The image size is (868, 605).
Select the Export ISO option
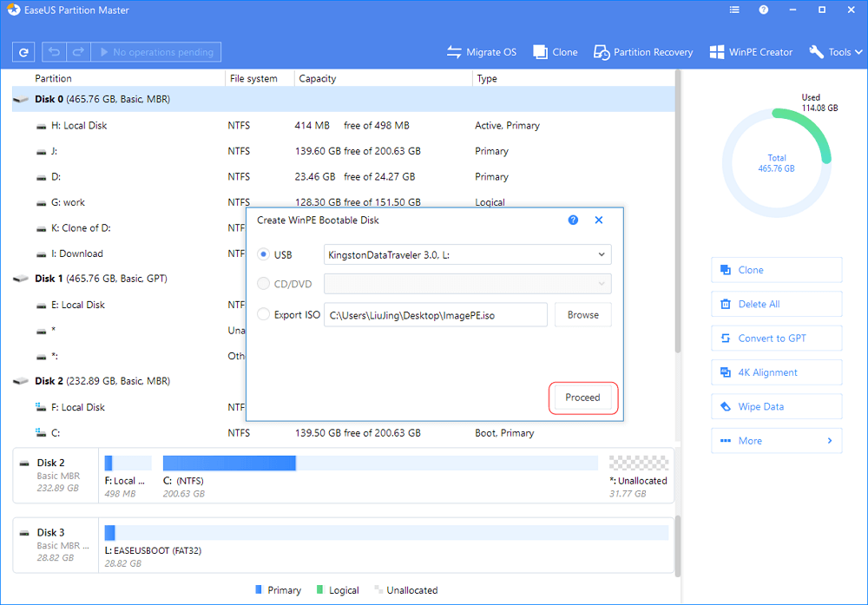pos(262,314)
